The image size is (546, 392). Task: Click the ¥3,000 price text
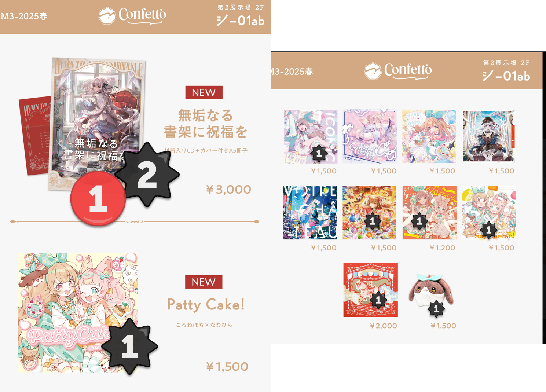pos(228,190)
